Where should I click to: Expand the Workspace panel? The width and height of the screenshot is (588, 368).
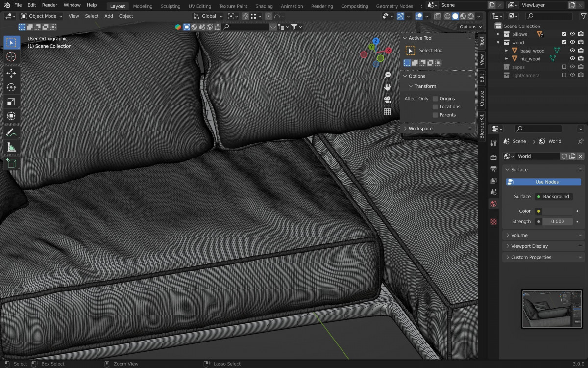tap(420, 129)
